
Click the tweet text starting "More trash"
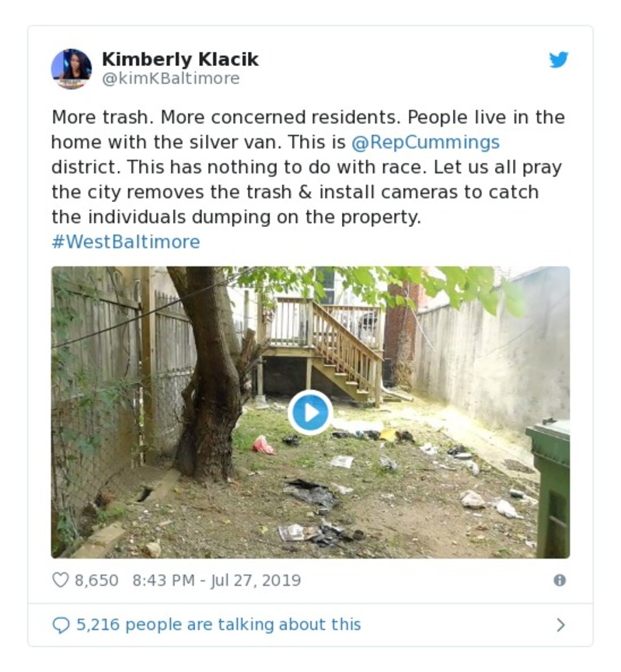[233, 118]
